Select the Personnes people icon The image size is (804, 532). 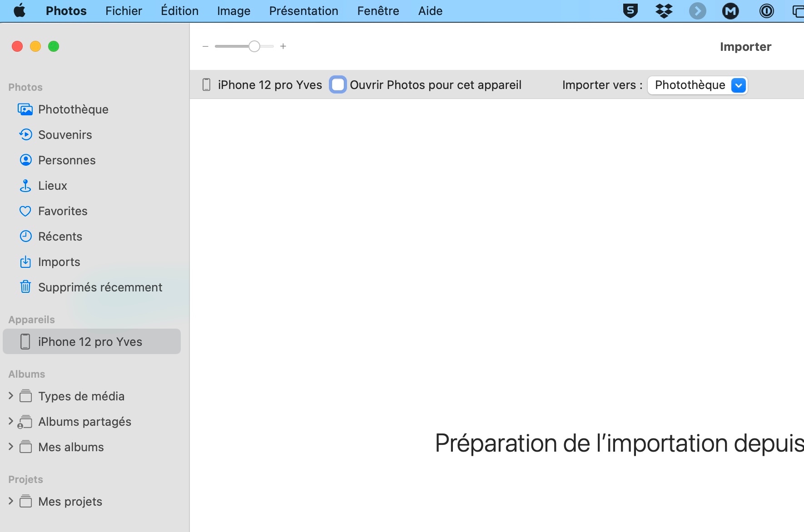click(26, 160)
